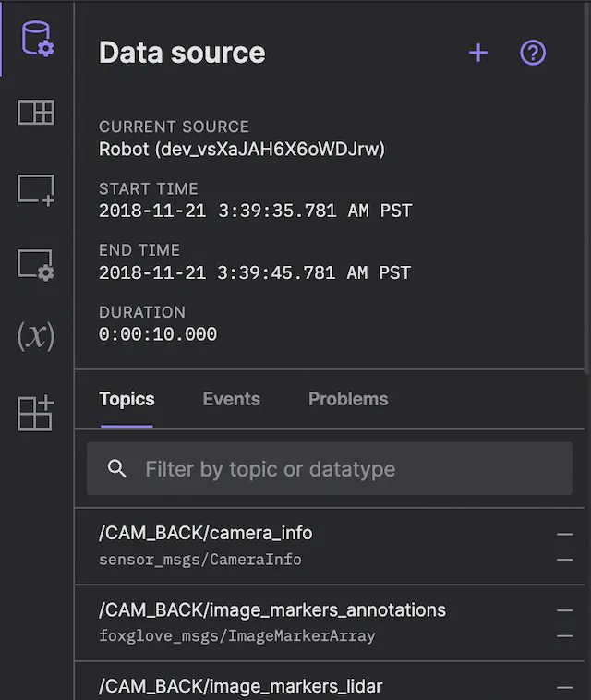Click the start time value
Viewport: 591px width, 700px height.
(x=255, y=211)
